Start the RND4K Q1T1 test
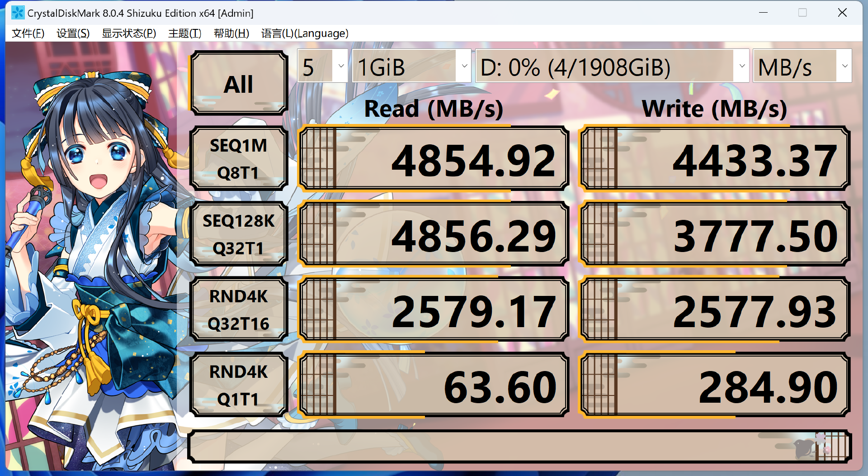 coord(239,385)
